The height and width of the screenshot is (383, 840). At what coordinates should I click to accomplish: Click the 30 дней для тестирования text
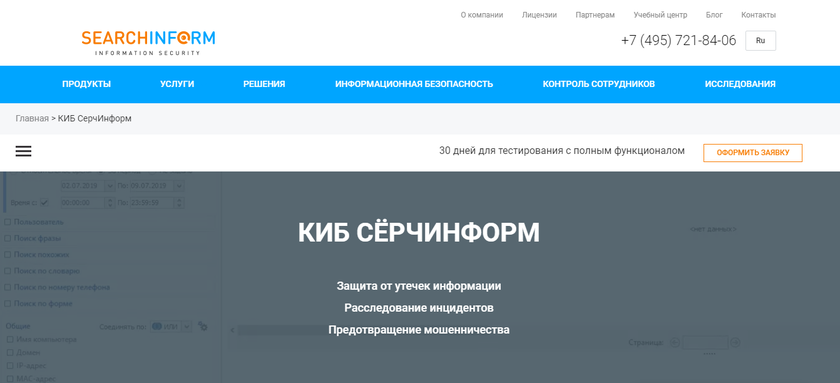tap(562, 151)
